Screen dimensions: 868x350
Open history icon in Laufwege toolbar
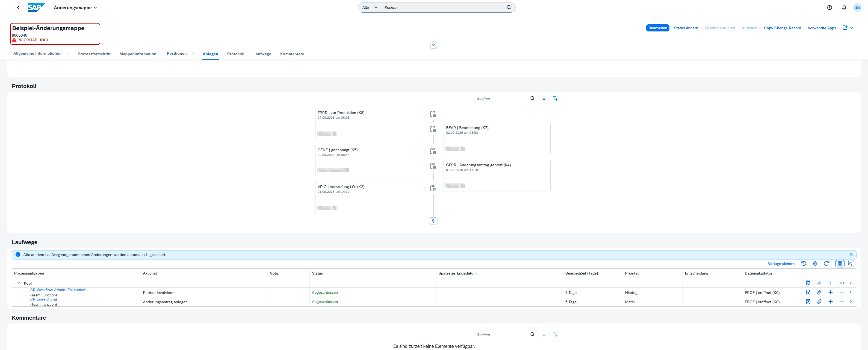click(x=804, y=263)
